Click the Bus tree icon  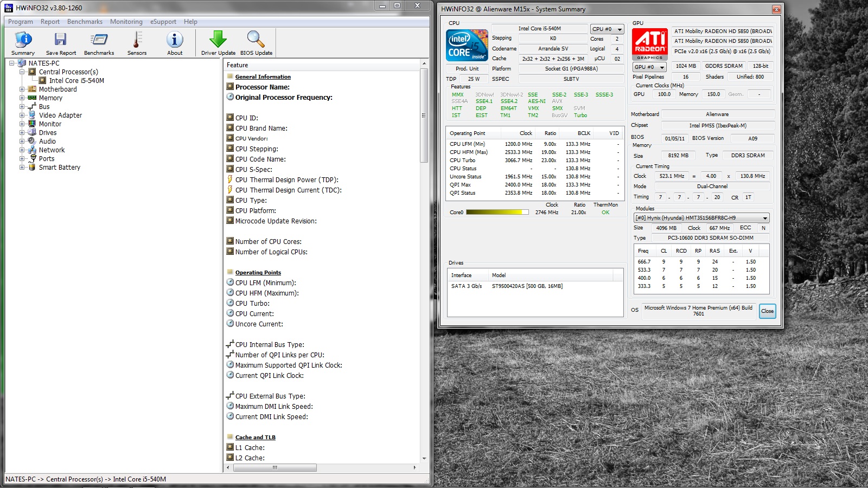[32, 106]
